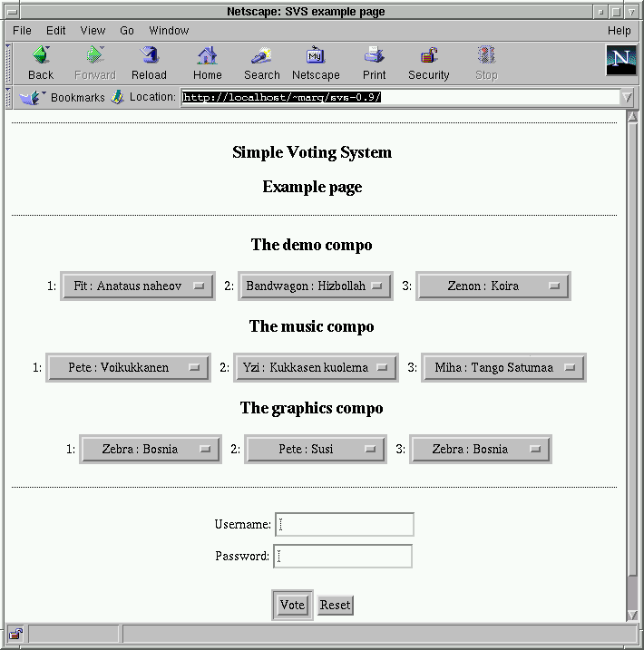Open the Bookmarks quick menu icon

coord(31,97)
